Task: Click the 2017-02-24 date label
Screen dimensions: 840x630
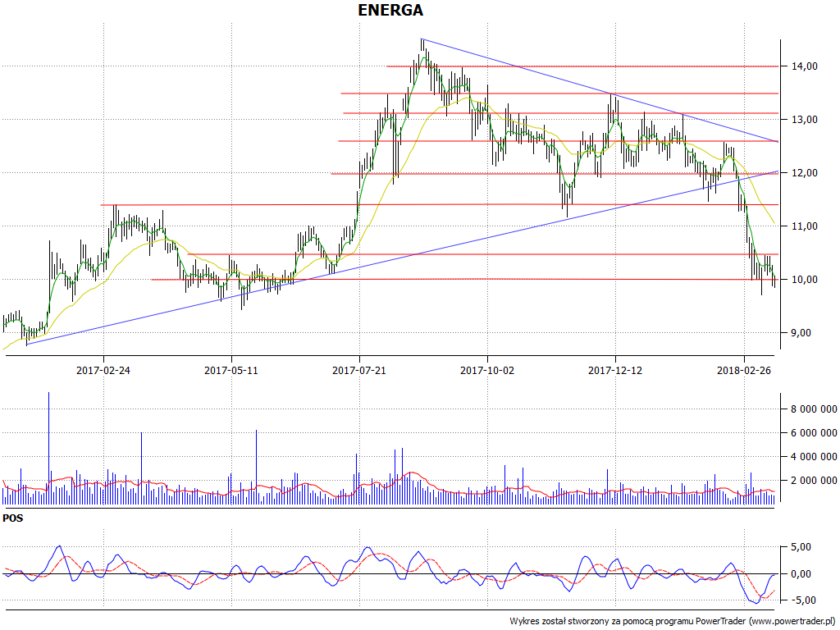Action: [x=103, y=370]
